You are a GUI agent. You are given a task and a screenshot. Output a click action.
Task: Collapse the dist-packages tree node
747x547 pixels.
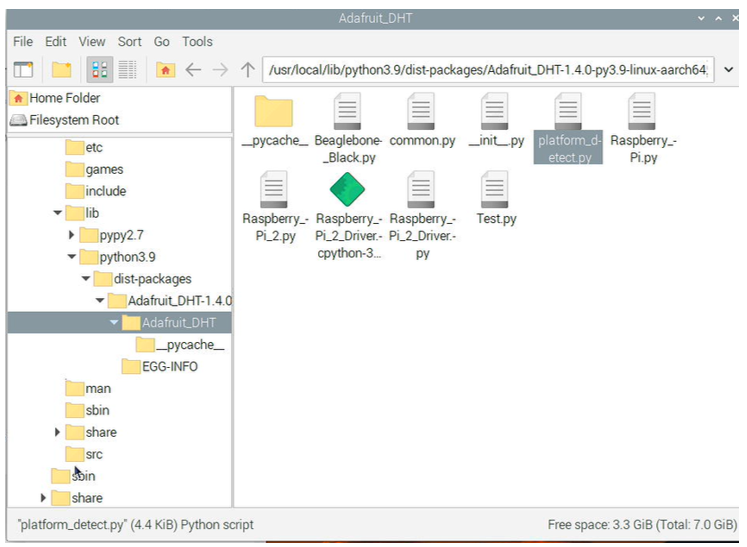point(86,279)
